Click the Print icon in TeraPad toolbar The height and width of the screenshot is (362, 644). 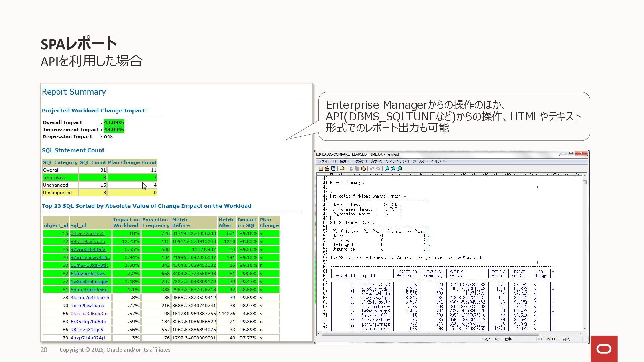point(342,169)
